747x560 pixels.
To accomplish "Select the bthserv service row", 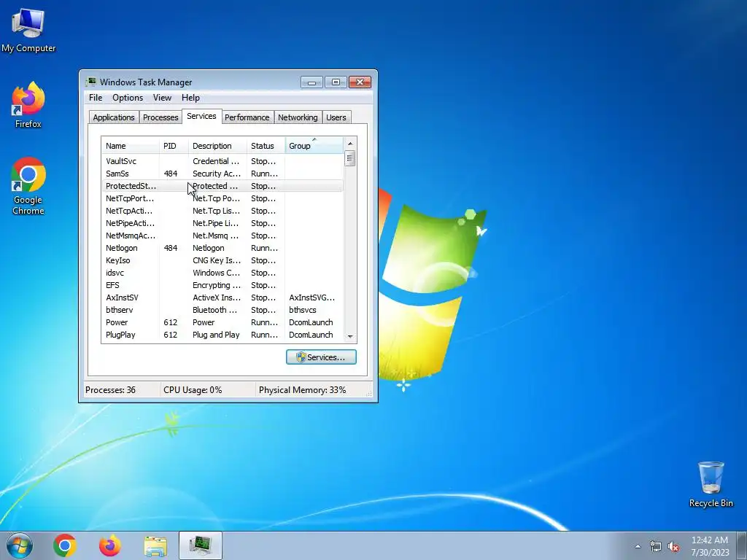I will point(222,310).
